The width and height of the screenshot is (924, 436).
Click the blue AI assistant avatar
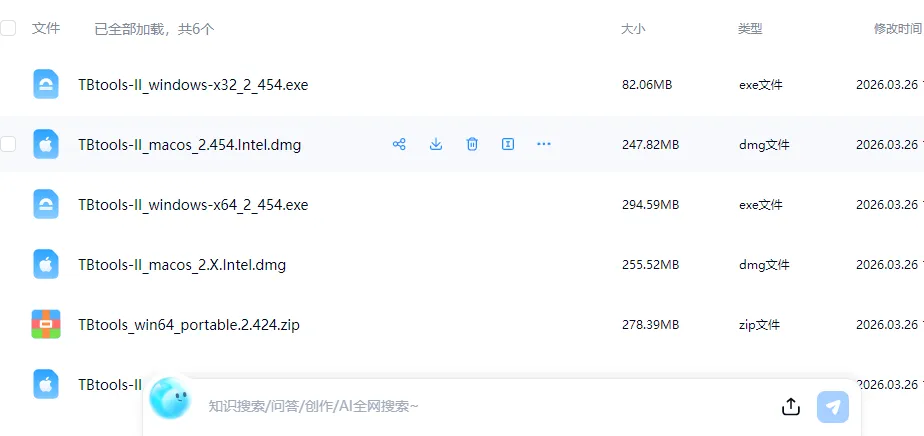170,398
